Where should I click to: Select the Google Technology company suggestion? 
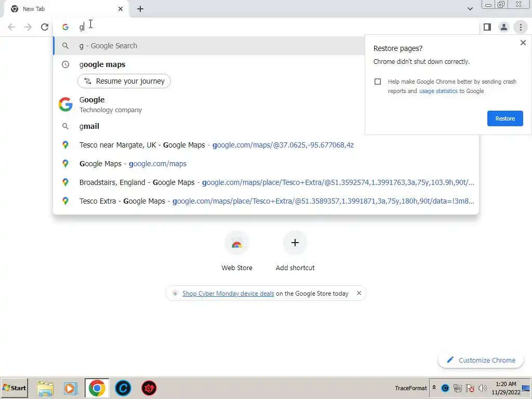[209, 104]
